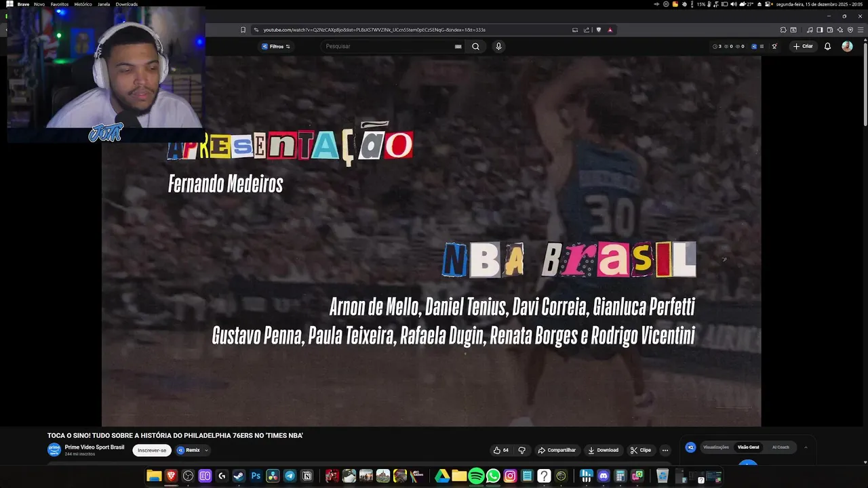Open the Steam dock icon

coord(239,476)
